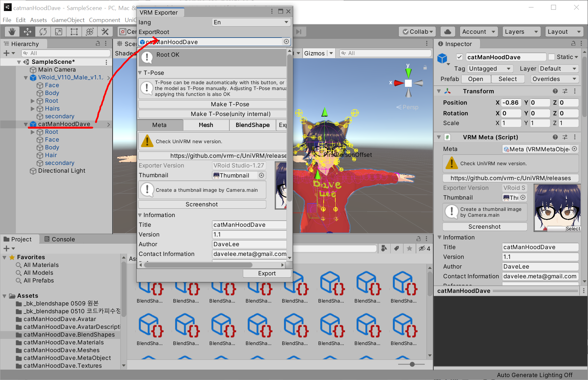Switch to the Console tab
Viewport: 588px width, 380px height.
(60, 239)
